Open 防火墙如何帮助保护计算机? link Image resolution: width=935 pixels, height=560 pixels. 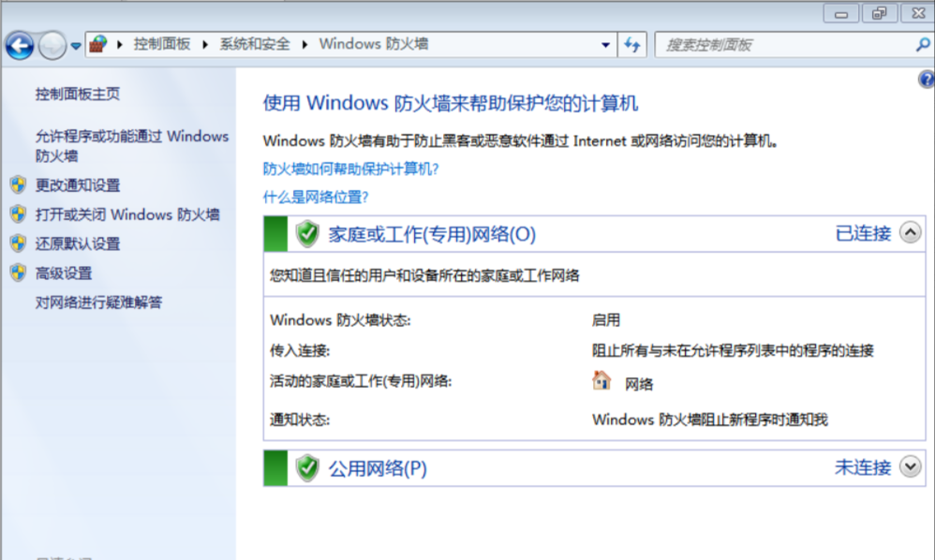click(350, 169)
